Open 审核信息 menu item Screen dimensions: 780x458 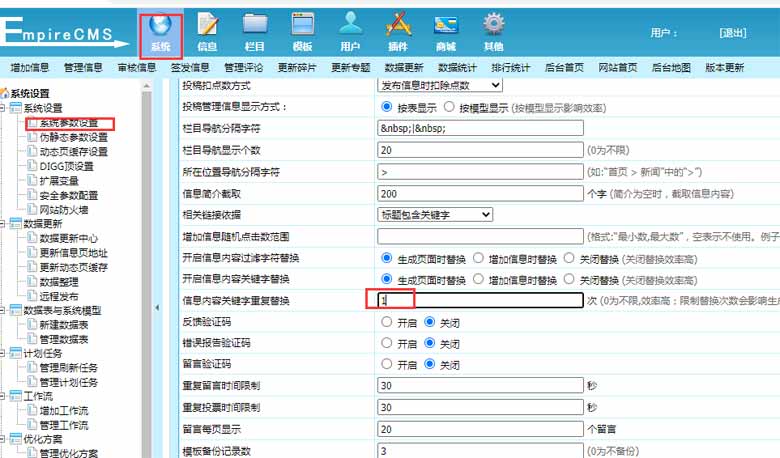pyautogui.click(x=137, y=68)
